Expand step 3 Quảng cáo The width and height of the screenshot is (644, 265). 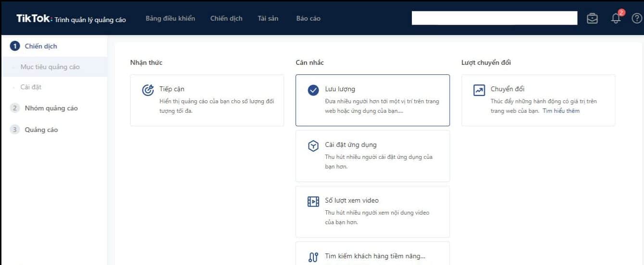[41, 130]
